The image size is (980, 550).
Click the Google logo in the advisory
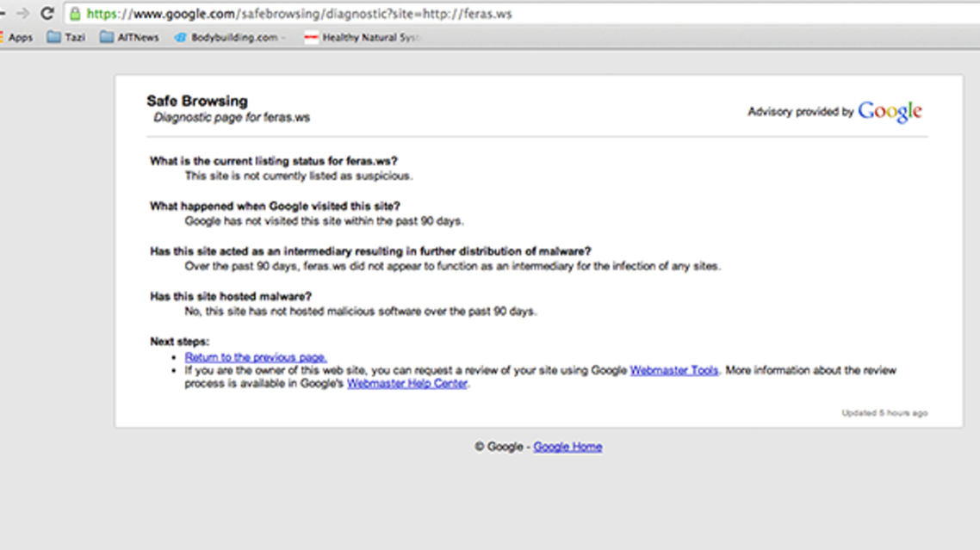pyautogui.click(x=890, y=112)
